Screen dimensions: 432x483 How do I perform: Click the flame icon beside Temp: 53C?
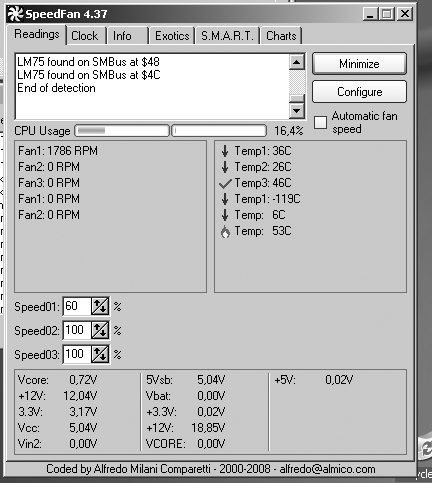pos(225,231)
